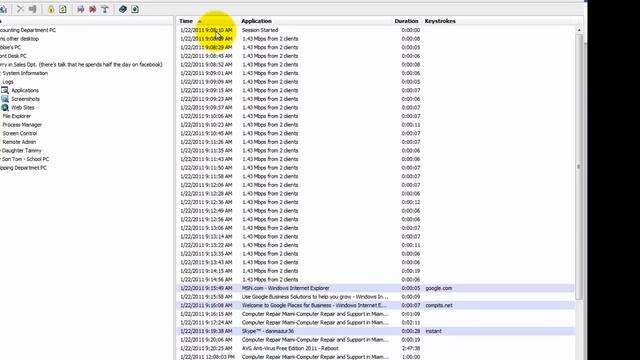Image resolution: width=640 pixels, height=360 pixels.
Task: Click the gray X delete toolbar icon
Action: pos(20,9)
